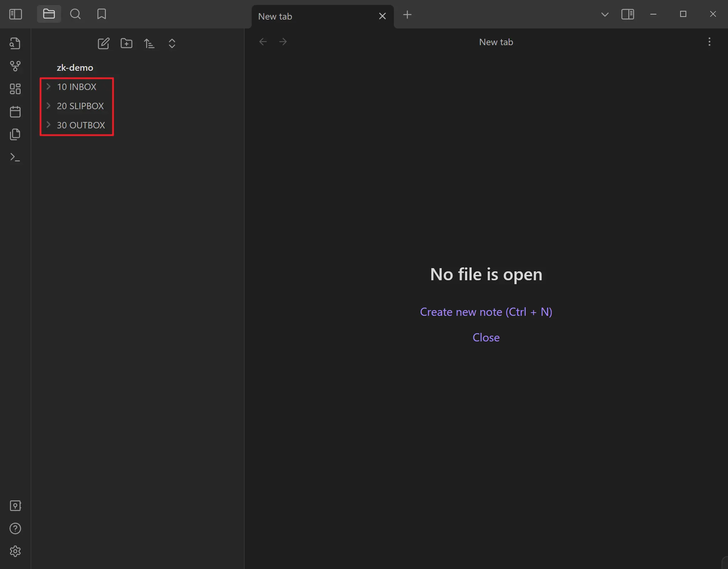728x569 pixels.
Task: Open the templates icon in ribbon
Action: click(15, 134)
